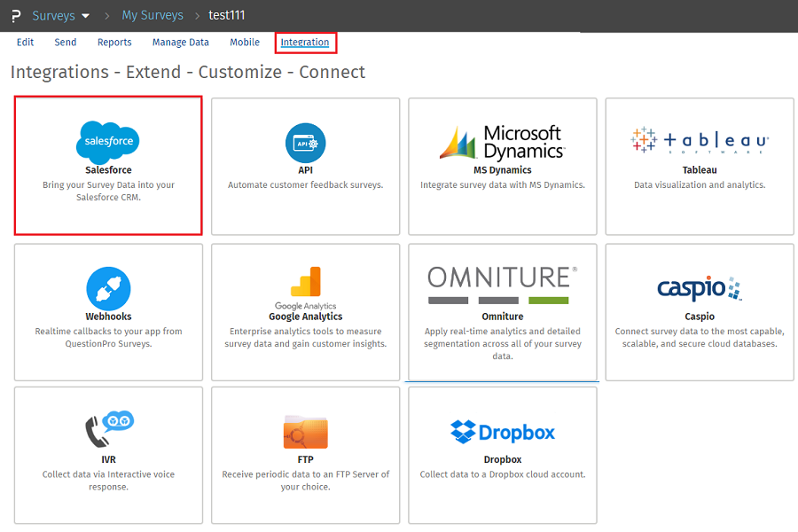Image resolution: width=798 pixels, height=532 pixels.
Task: Click the Salesforce cloud logo icon
Action: click(x=107, y=142)
